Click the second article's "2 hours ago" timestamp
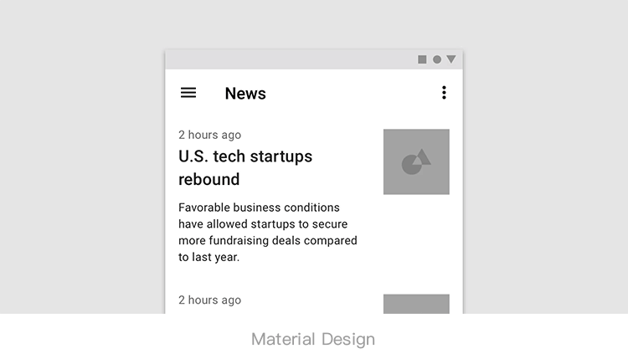This screenshot has width=628, height=364. pyautogui.click(x=209, y=300)
